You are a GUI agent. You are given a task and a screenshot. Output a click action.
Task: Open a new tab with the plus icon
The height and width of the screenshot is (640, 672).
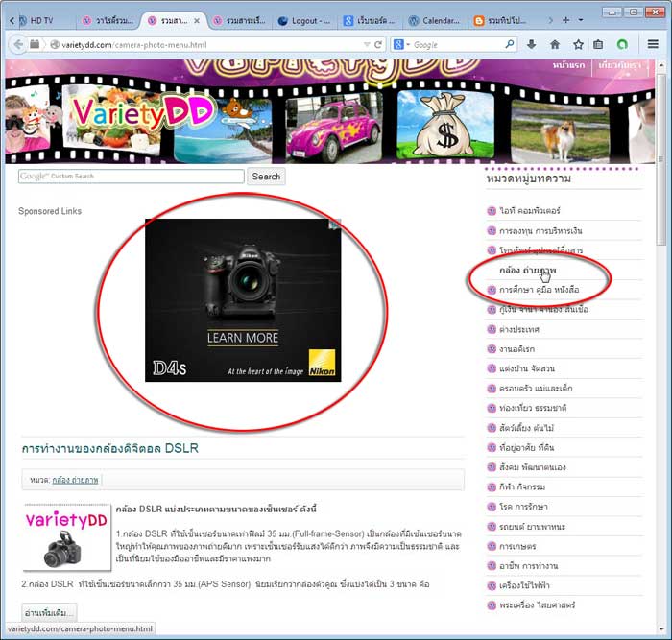[565, 20]
